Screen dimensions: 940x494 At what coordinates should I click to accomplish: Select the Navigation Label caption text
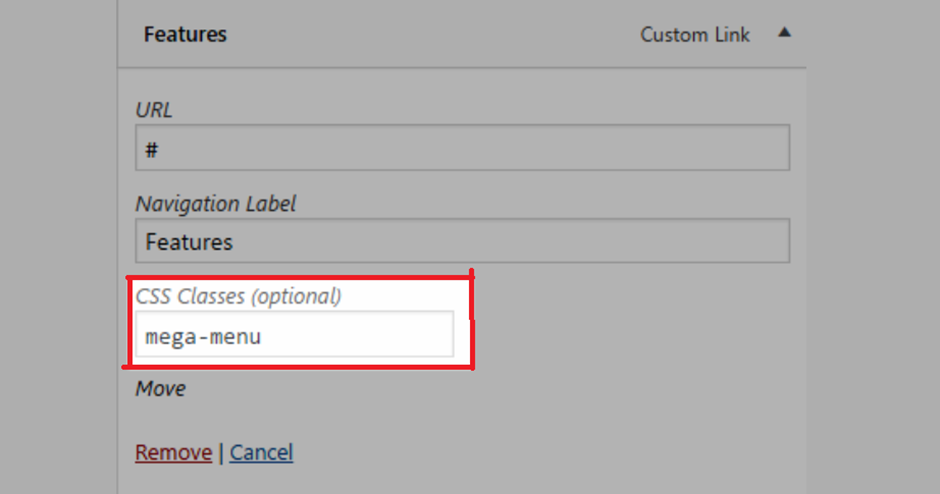[x=216, y=203]
